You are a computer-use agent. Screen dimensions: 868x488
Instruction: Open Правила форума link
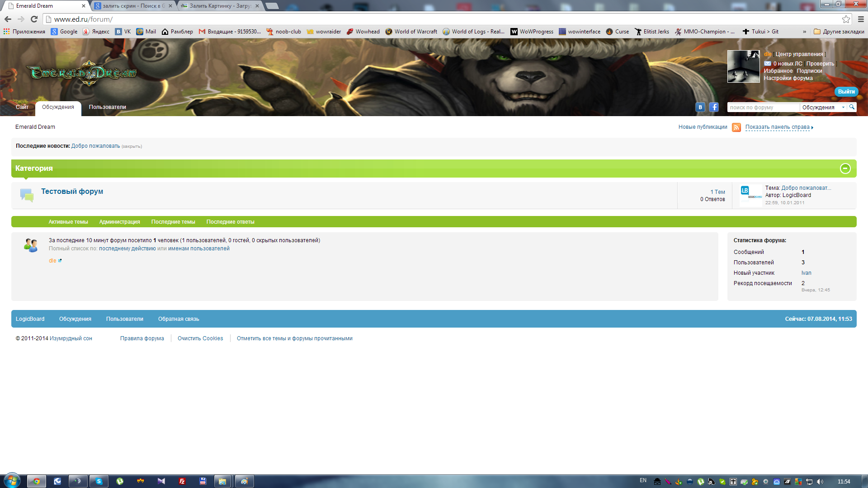pos(142,338)
